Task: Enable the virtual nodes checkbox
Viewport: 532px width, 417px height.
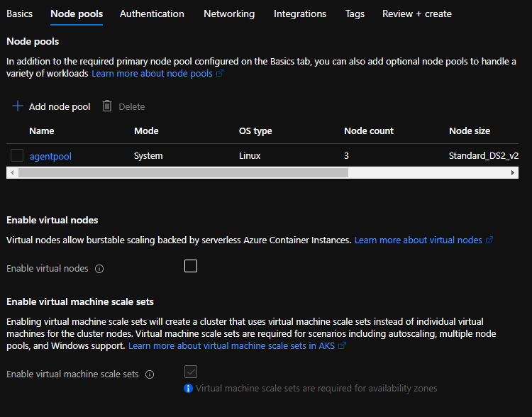Action: click(x=190, y=266)
